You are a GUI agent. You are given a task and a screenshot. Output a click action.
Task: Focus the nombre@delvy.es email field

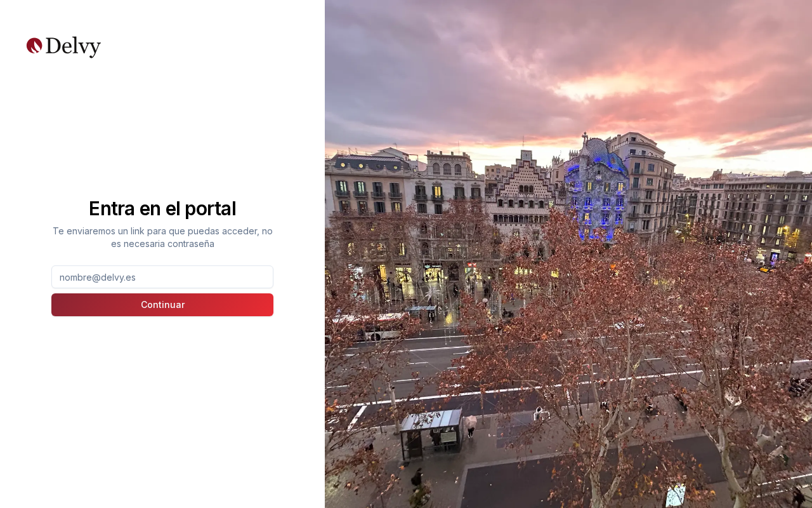[162, 277]
